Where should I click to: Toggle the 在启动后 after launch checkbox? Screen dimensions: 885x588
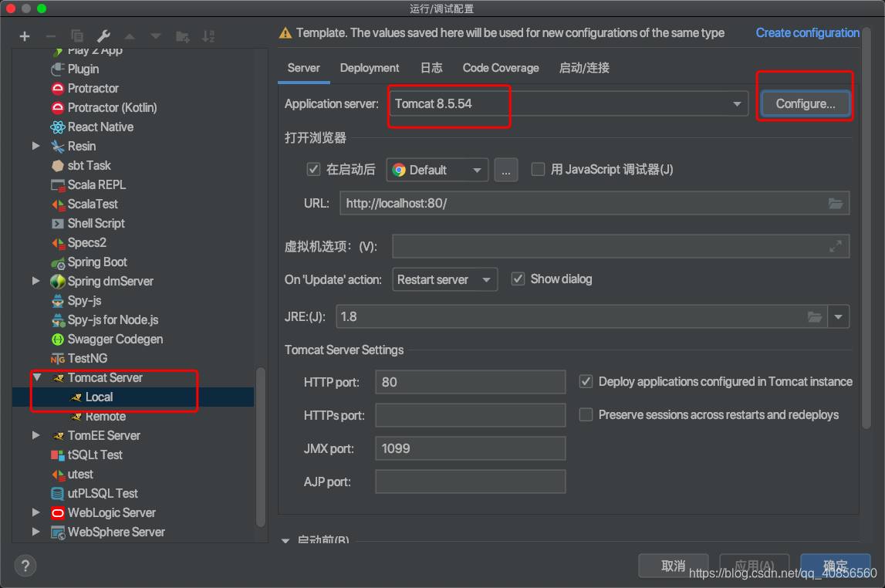(x=313, y=169)
